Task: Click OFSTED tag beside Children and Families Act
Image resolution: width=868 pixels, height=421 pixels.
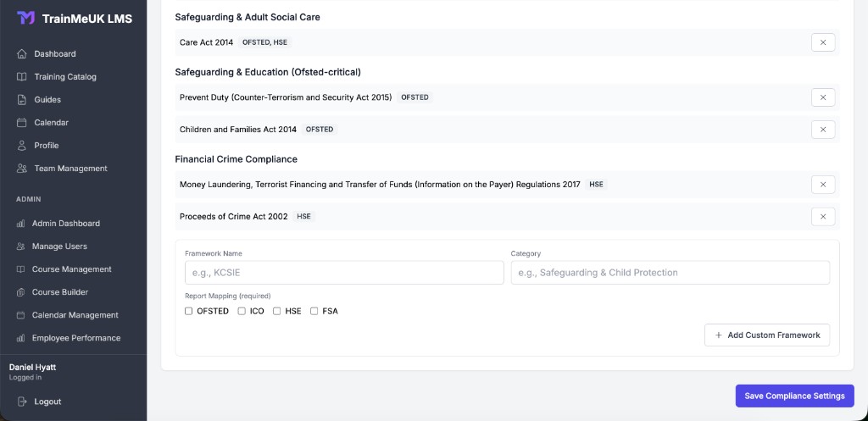Action: pyautogui.click(x=320, y=130)
